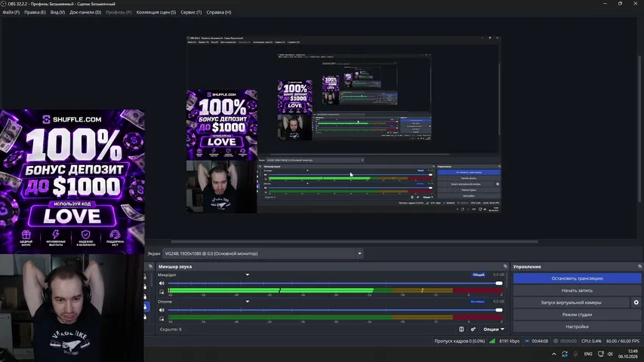Screen dimensions: 644x362
Task: Enable Режим студии
Action: pos(577,314)
